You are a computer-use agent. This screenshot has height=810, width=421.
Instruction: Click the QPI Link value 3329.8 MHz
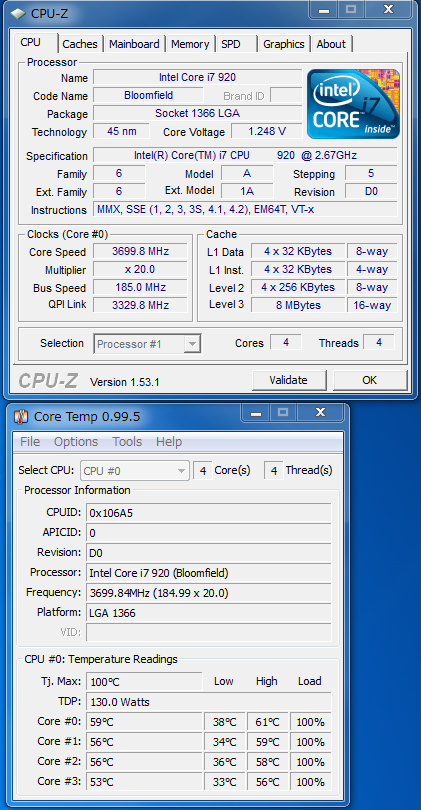pyautogui.click(x=141, y=305)
